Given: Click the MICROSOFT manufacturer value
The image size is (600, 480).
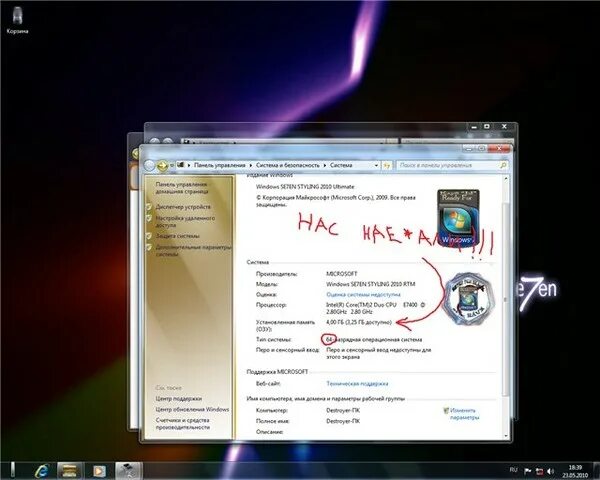Looking at the screenshot, I should tap(342, 274).
